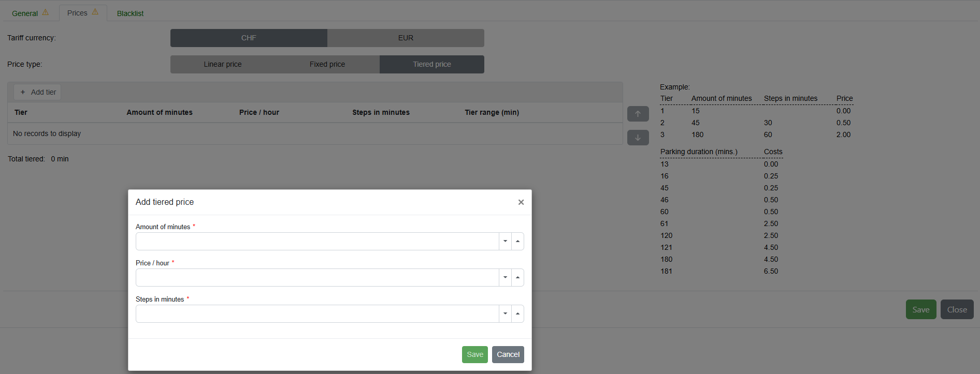The height and width of the screenshot is (374, 980).
Task: Select EUR tariff currency
Action: [406, 38]
